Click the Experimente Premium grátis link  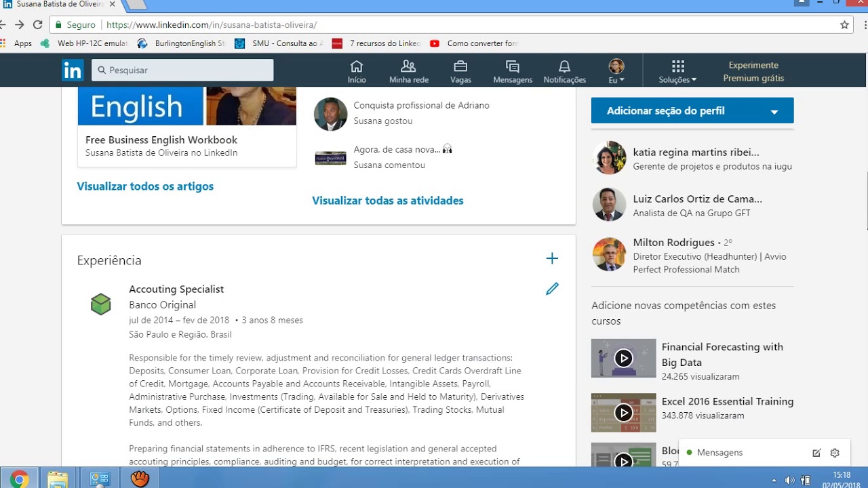pos(753,72)
